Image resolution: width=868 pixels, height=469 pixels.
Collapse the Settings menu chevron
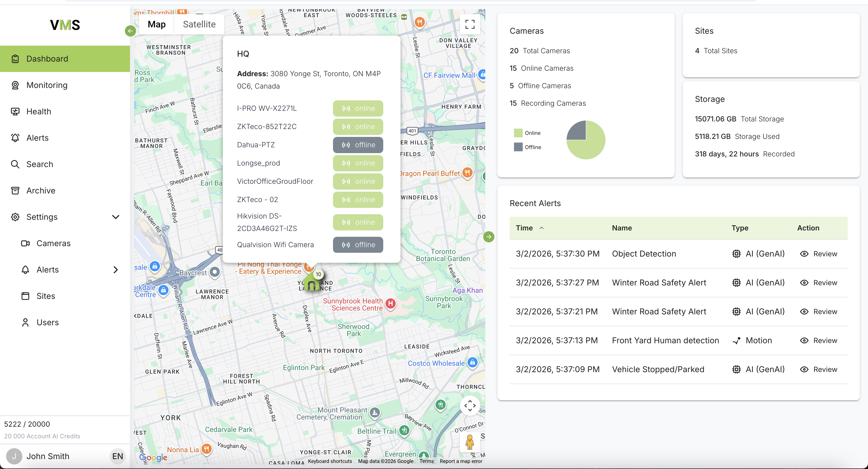pyautogui.click(x=115, y=217)
